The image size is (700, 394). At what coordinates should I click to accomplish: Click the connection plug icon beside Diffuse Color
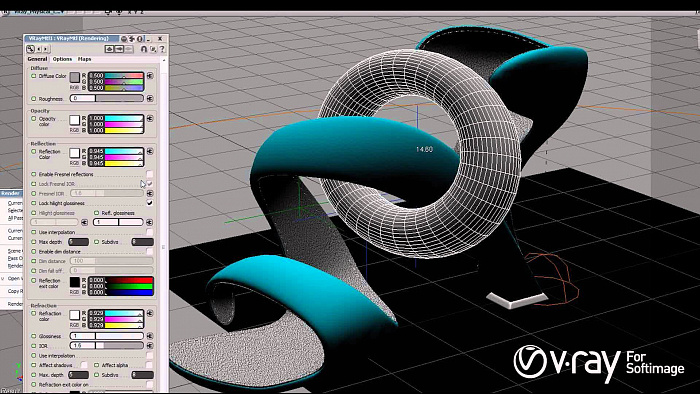tap(150, 76)
